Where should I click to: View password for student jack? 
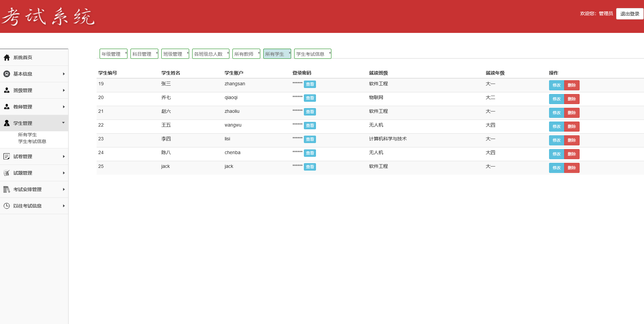[310, 167]
